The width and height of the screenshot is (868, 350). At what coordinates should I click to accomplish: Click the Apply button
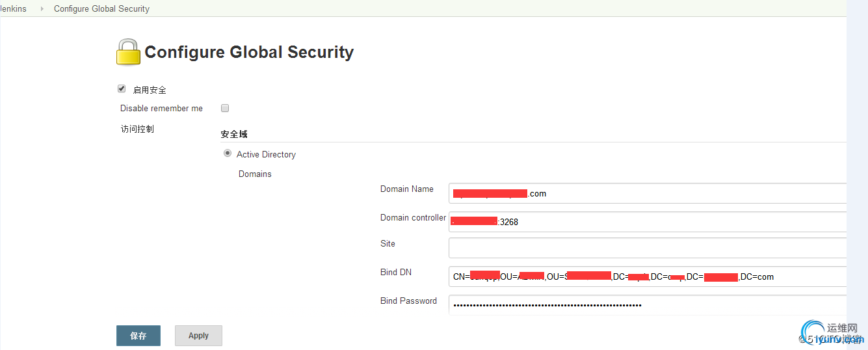click(198, 336)
